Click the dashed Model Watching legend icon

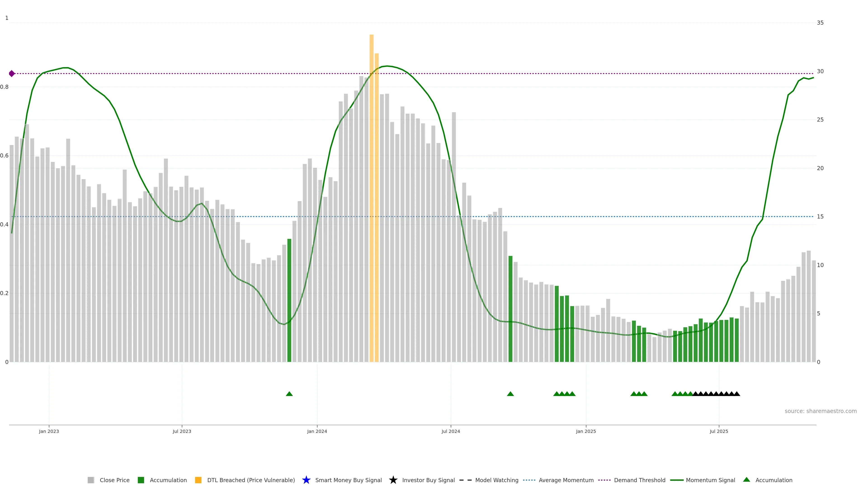tap(465, 480)
